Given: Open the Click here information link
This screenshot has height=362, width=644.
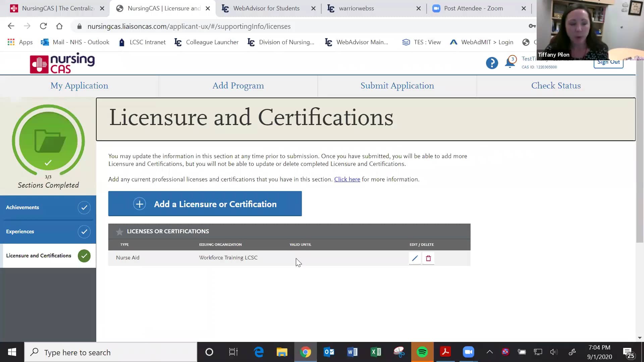Looking at the screenshot, I should (347, 179).
